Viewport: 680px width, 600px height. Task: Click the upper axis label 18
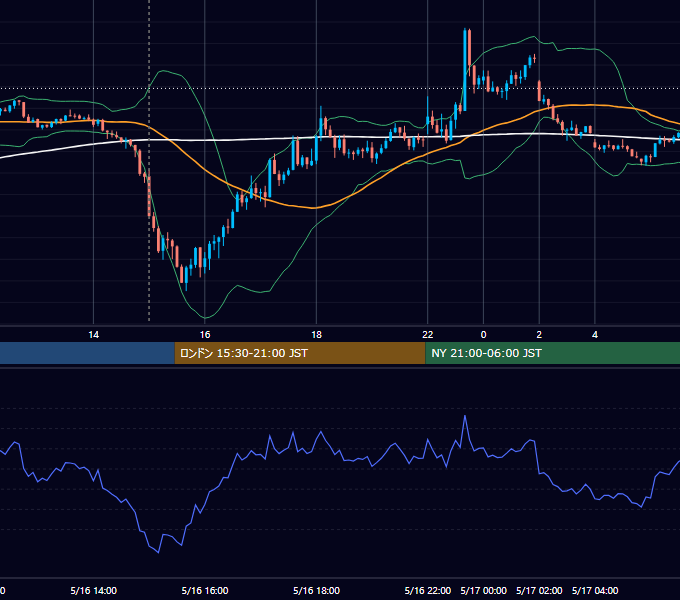316,334
